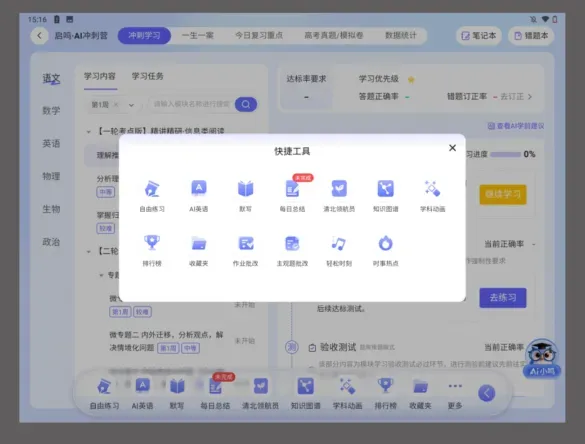Open AI英语 in the 快捷工具 dialog
The height and width of the screenshot is (444, 585).
click(x=198, y=196)
